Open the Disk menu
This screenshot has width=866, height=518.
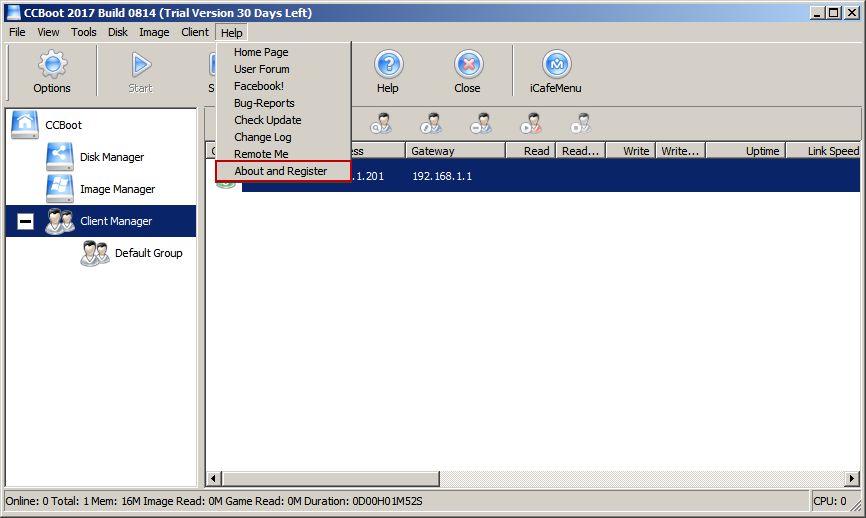tap(118, 32)
